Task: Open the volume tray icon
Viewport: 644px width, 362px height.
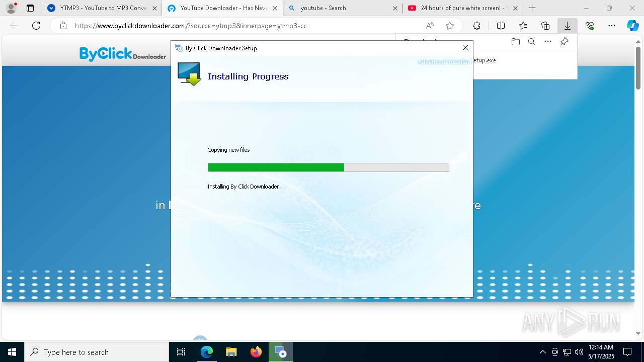Action: pos(579,352)
